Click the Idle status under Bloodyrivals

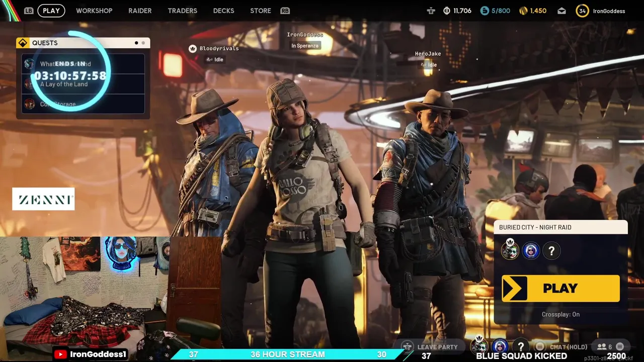pos(214,59)
